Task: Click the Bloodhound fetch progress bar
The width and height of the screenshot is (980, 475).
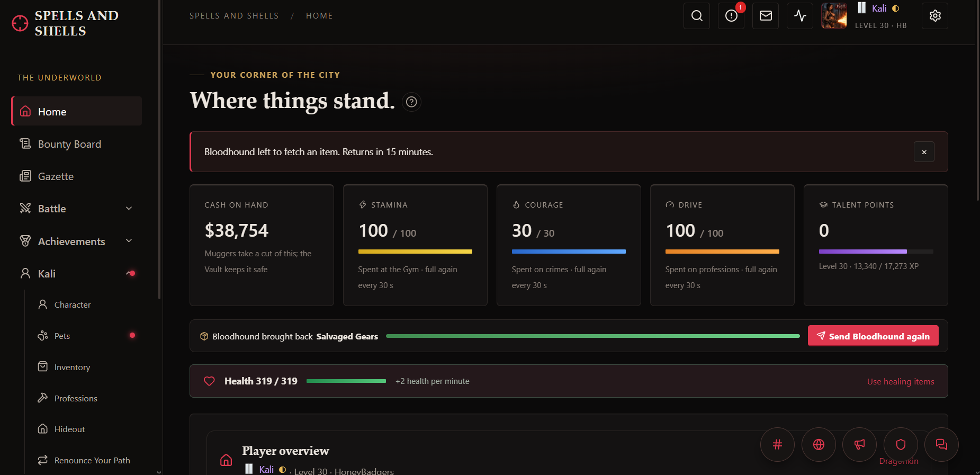Action: point(593,336)
